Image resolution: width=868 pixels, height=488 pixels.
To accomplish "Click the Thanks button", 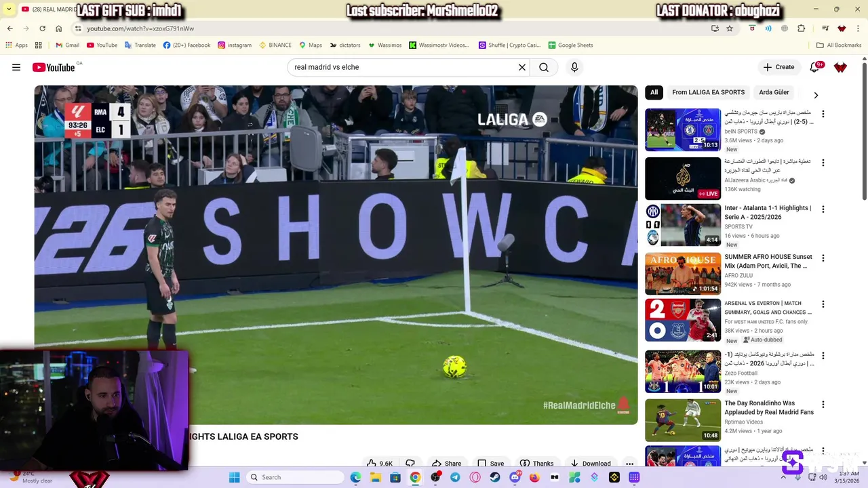I will tap(536, 464).
